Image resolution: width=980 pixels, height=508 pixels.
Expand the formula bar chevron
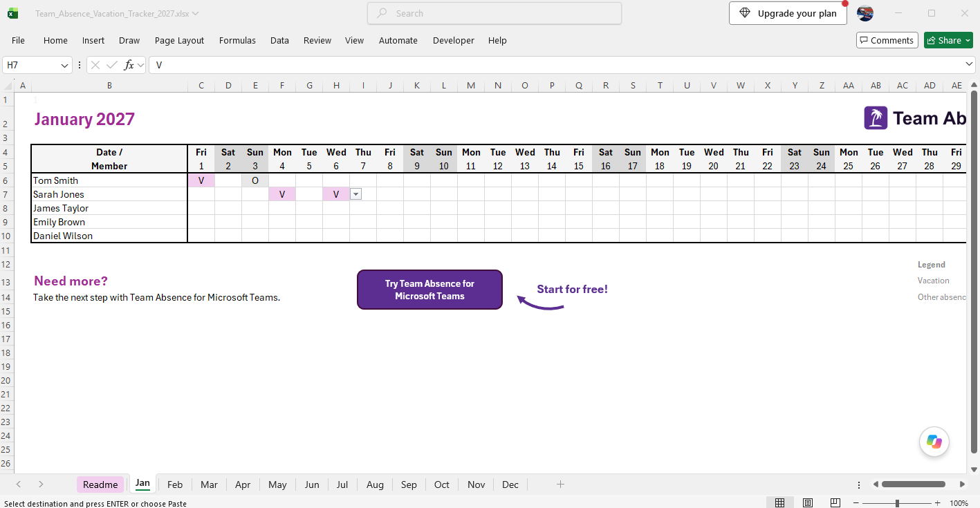point(969,64)
